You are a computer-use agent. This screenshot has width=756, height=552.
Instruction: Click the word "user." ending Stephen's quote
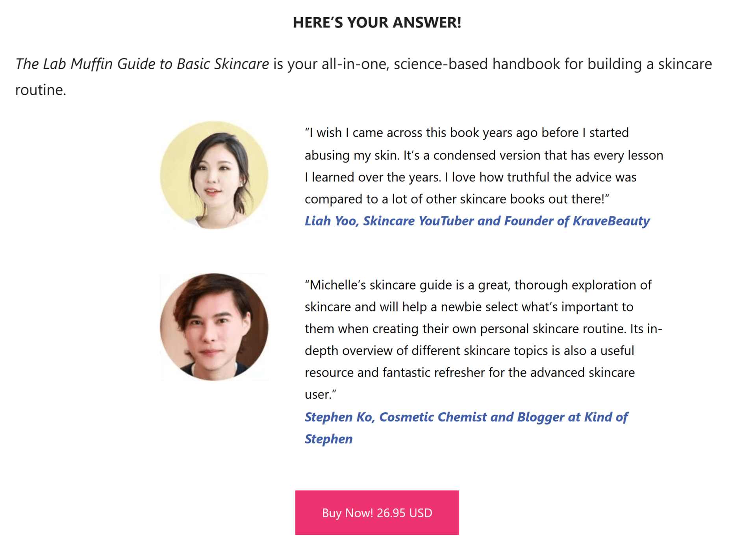click(320, 395)
